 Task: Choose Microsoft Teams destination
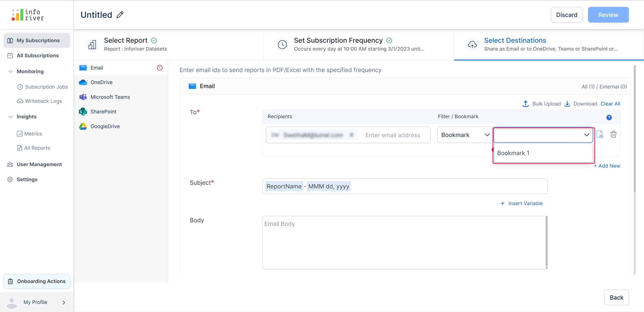110,97
